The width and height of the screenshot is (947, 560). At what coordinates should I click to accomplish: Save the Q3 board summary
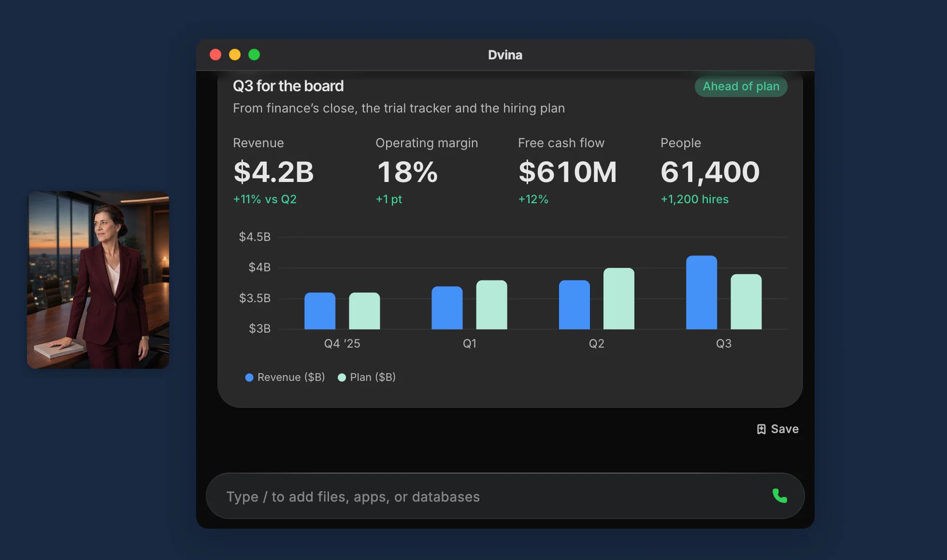tap(777, 429)
